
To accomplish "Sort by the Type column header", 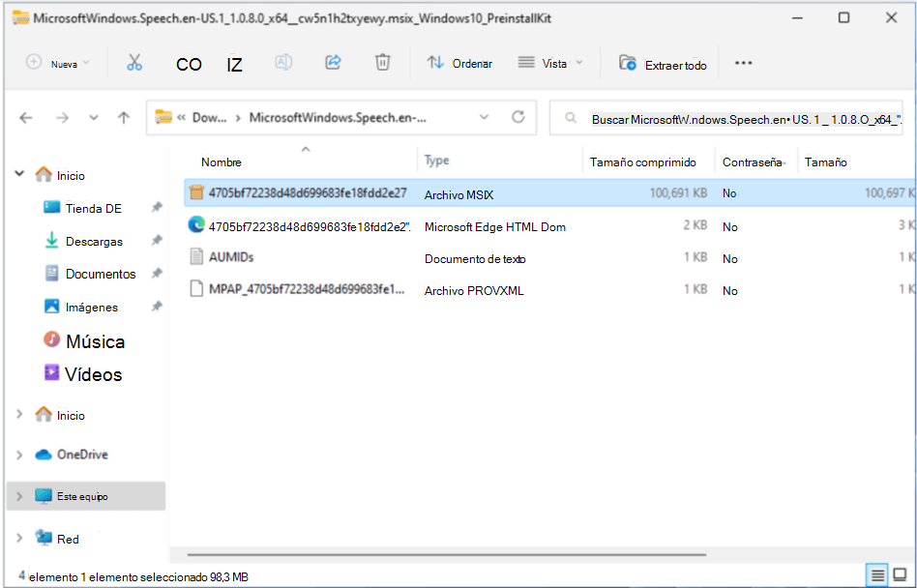I will tap(437, 161).
